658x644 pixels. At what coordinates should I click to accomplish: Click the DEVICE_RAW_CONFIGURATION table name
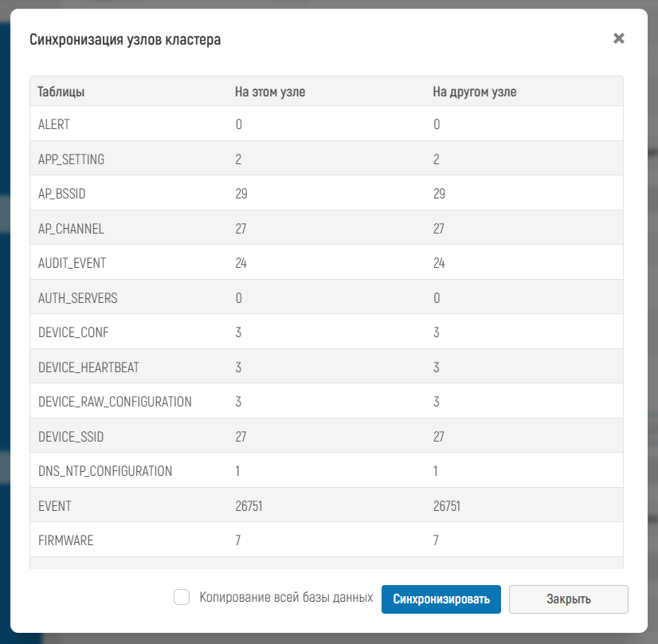[115, 402]
